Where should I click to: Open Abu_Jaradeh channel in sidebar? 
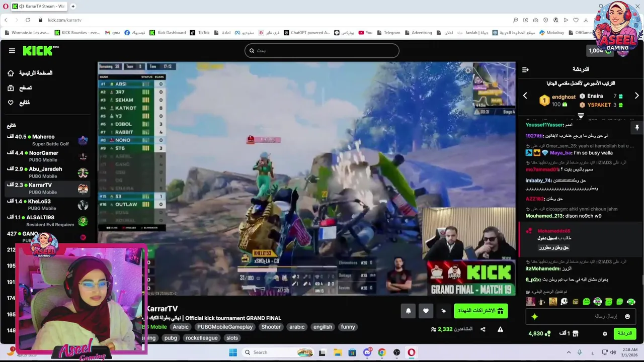tap(48, 172)
